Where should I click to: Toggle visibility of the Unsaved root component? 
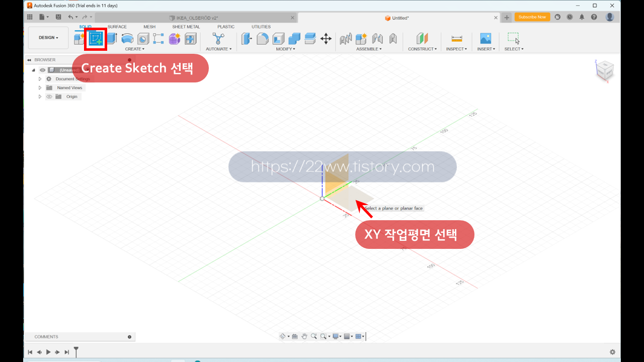tap(42, 70)
